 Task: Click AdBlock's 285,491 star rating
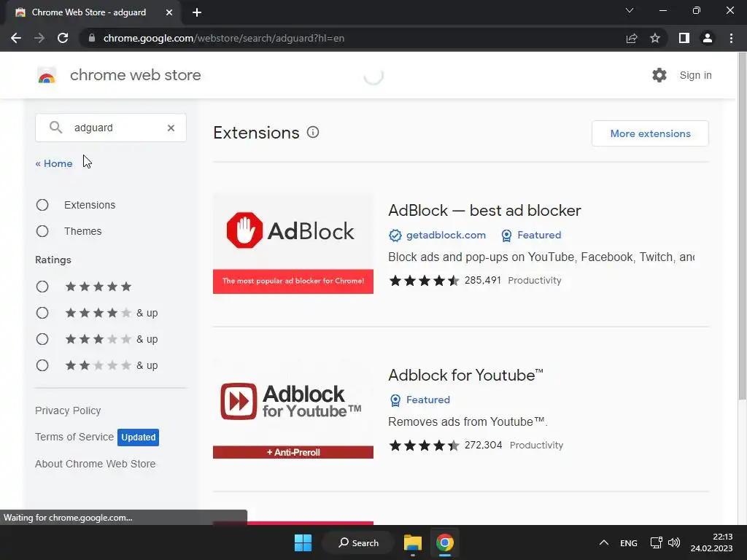pyautogui.click(x=444, y=281)
